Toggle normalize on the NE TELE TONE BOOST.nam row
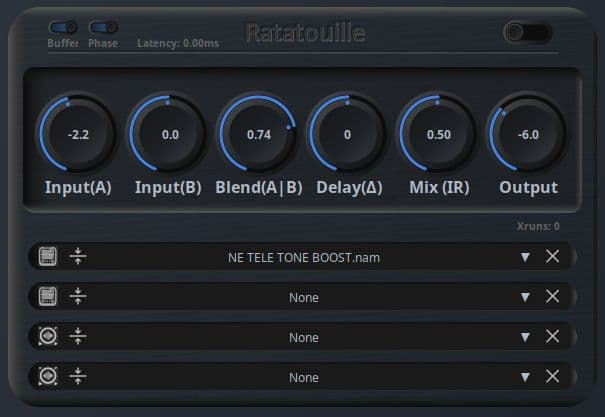This screenshot has width=605, height=417. pos(78,256)
